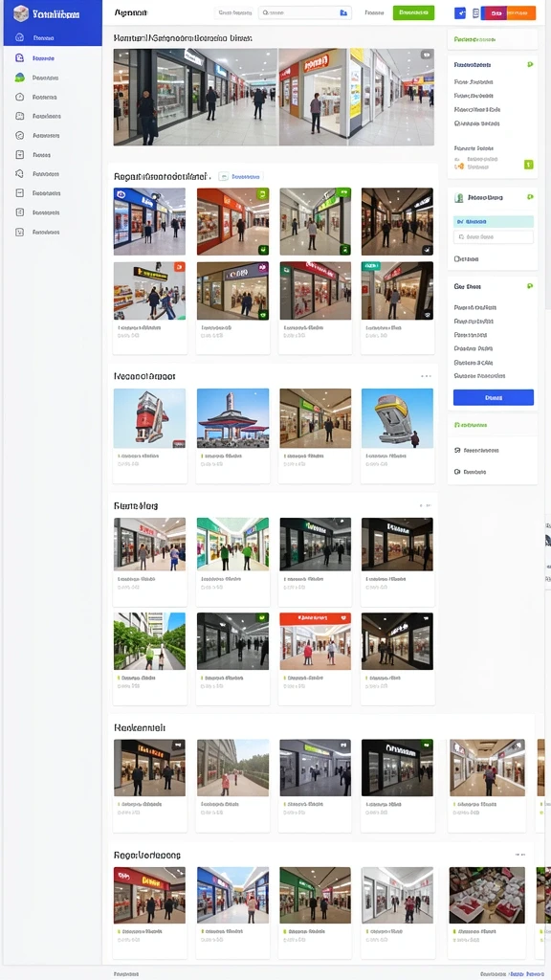Viewport: 551px width, 980px height.
Task: Click the orange badge on first second-row thumbnail
Action: point(179,267)
